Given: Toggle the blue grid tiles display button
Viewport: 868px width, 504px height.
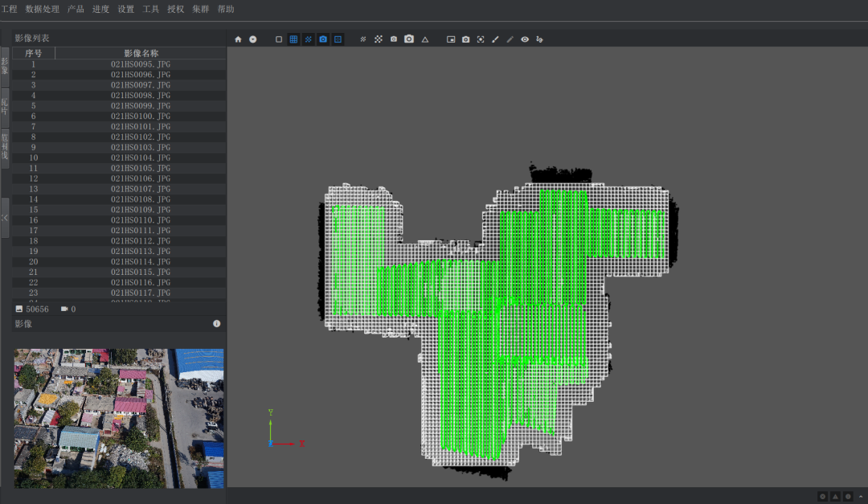Looking at the screenshot, I should (293, 39).
